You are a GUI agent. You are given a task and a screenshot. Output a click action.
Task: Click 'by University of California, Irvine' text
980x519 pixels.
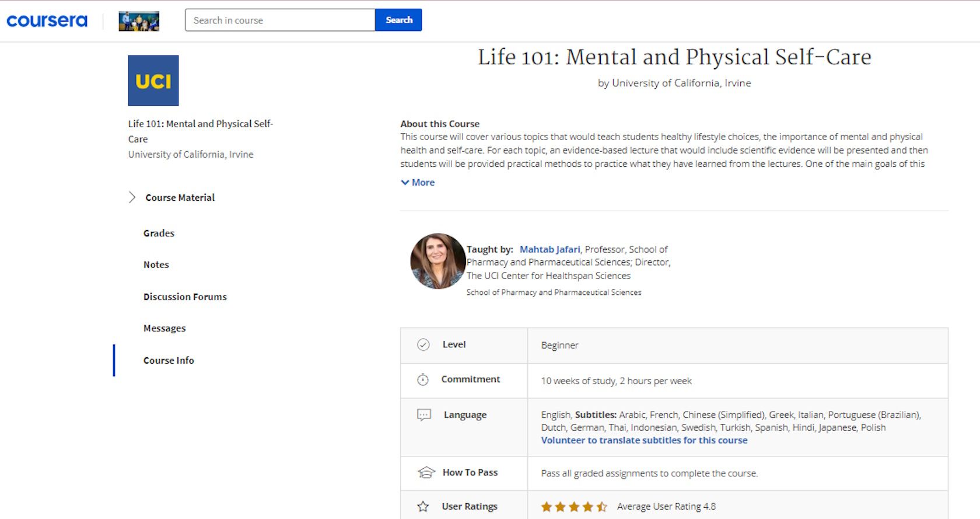pos(674,83)
